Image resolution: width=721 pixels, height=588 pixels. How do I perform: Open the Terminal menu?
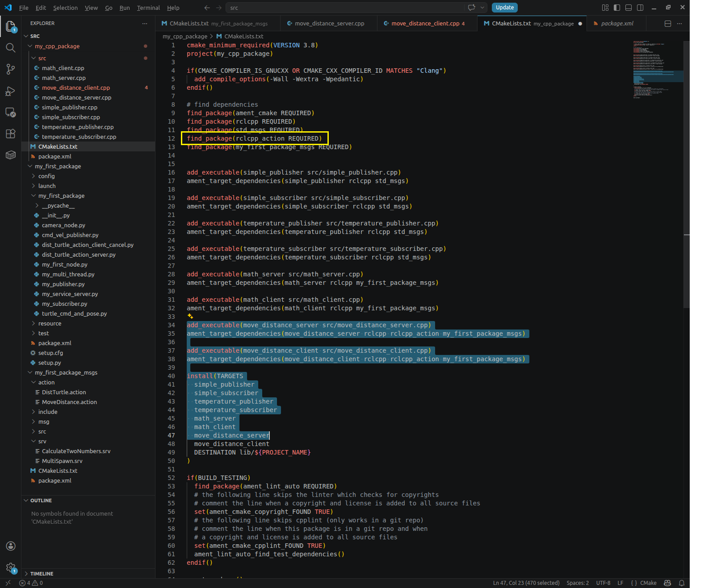[148, 8]
